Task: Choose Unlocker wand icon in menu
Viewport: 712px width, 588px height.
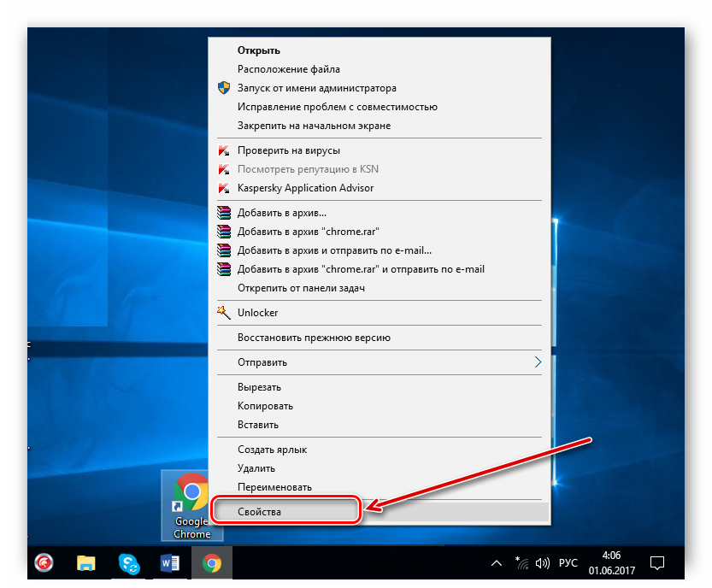Action: (x=223, y=313)
